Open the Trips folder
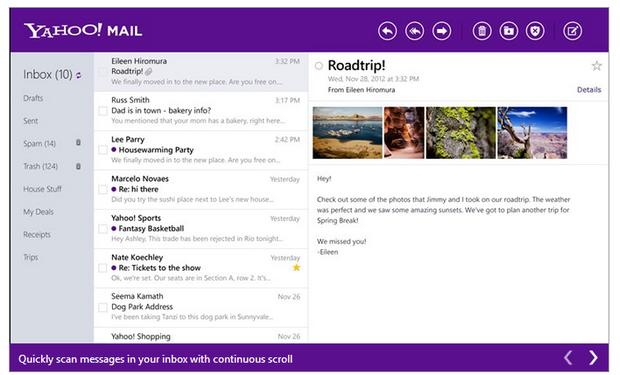This screenshot has height=375, width=620. (x=30, y=257)
